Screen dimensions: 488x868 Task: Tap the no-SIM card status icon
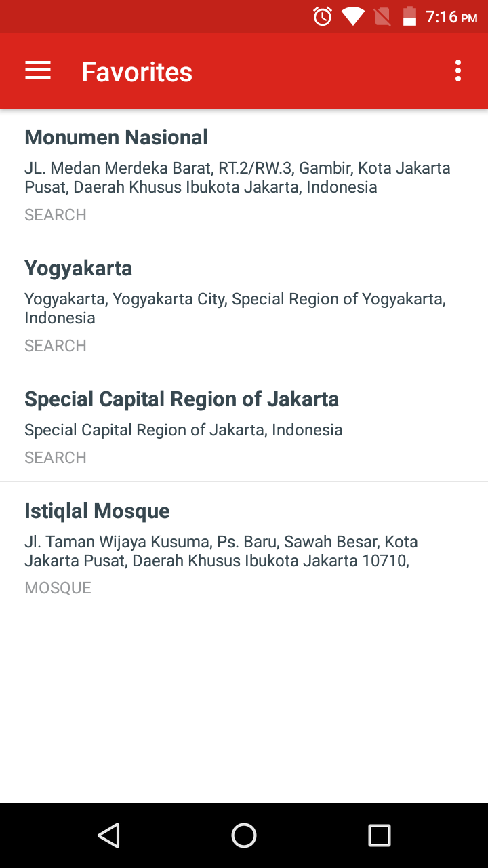tap(382, 16)
